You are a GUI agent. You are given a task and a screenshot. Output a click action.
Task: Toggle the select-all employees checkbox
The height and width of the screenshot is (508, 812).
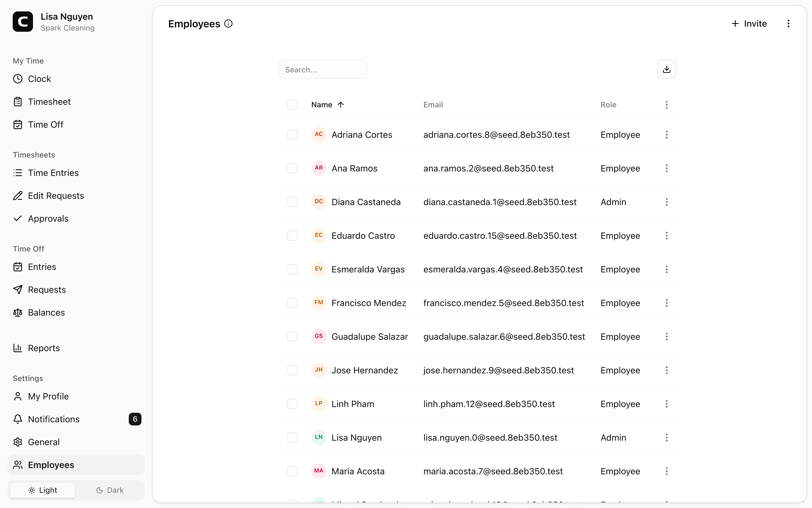point(292,105)
